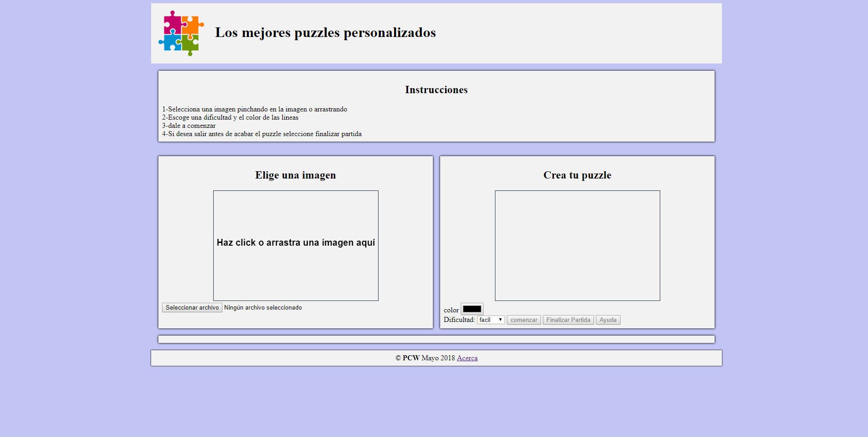Open help via the Ayuda button
Image resolution: width=868 pixels, height=437 pixels.
pos(608,320)
